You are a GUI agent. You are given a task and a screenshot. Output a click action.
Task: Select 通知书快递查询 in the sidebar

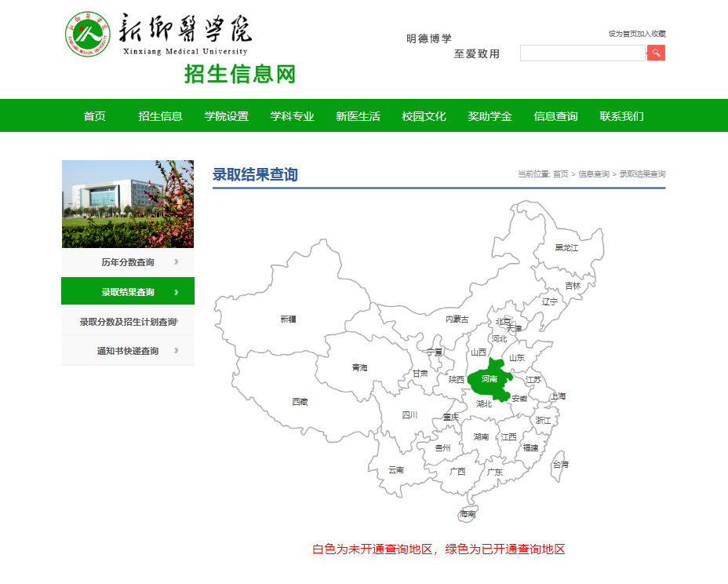pyautogui.click(x=128, y=351)
